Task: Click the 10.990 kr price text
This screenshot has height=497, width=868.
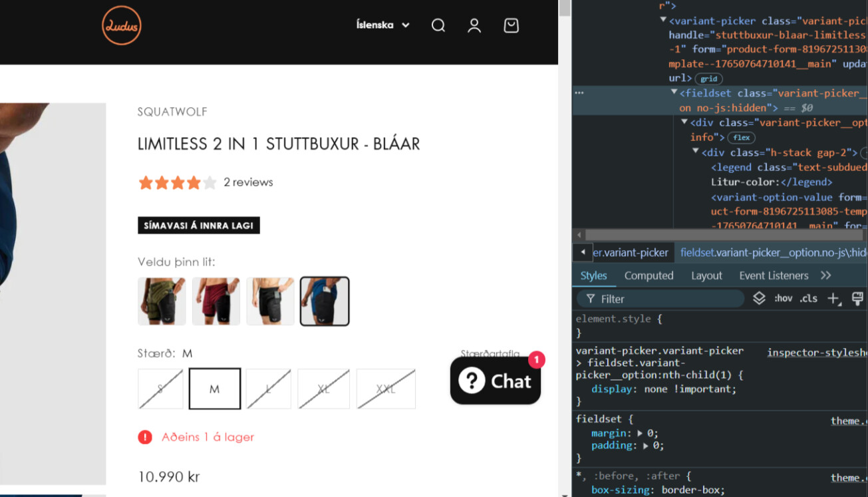Action: (169, 477)
